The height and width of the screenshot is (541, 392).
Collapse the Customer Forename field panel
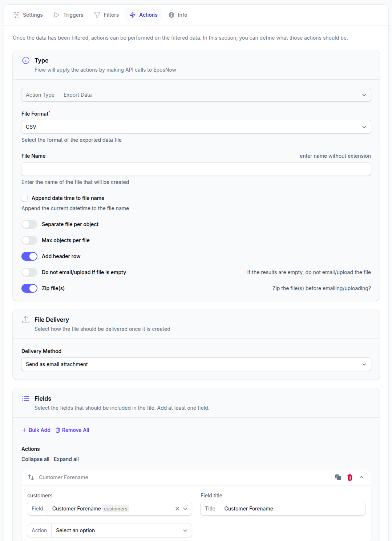(x=361, y=477)
